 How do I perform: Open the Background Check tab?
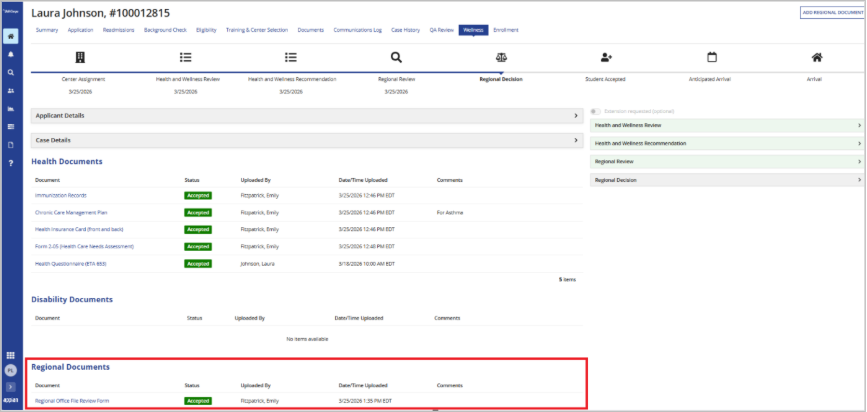(x=165, y=30)
